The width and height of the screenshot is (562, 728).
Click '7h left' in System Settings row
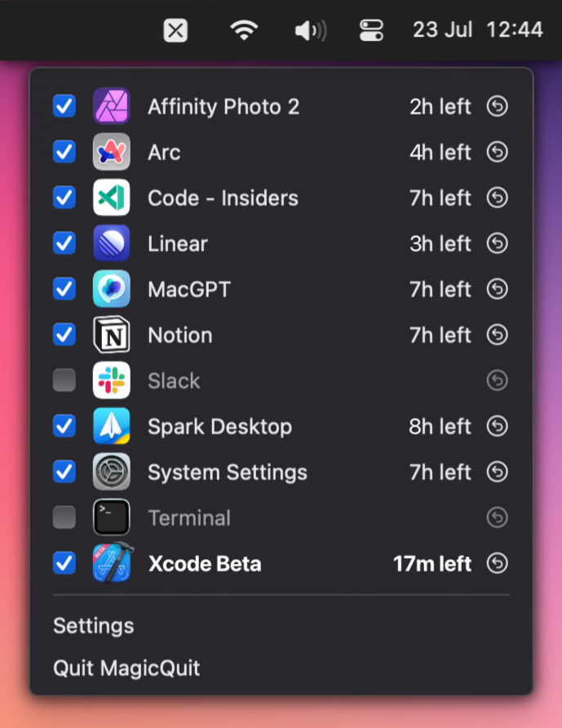[x=440, y=473]
